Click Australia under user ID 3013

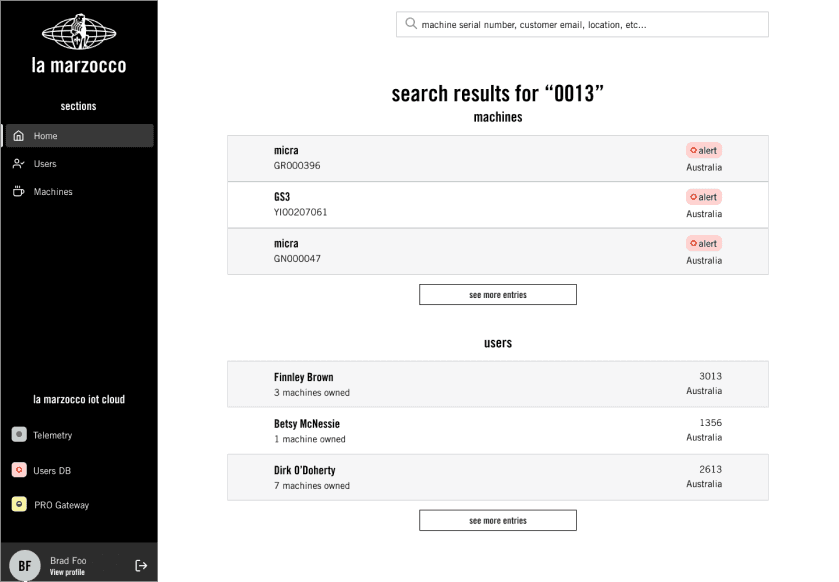[704, 391]
